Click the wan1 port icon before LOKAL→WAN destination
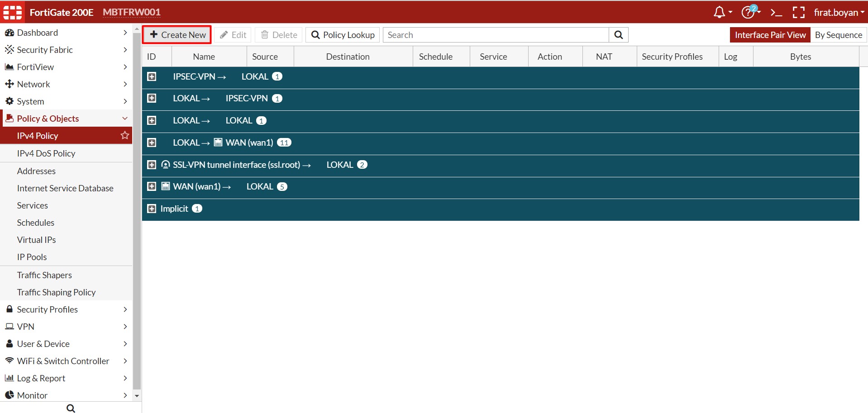 coord(218,142)
